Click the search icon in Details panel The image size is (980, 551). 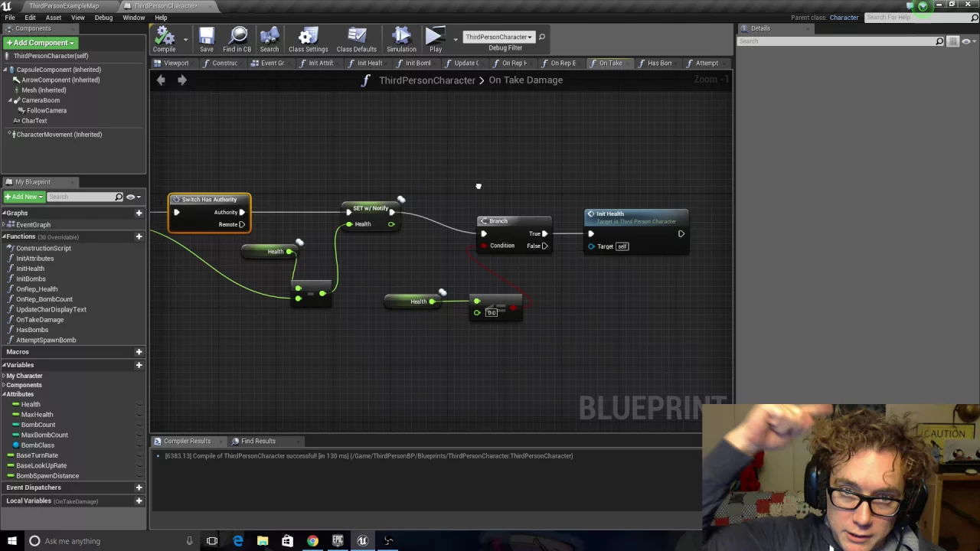939,41
